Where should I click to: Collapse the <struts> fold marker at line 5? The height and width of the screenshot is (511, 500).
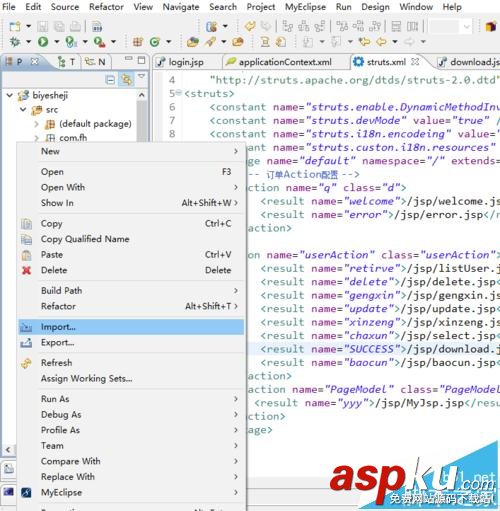(x=179, y=92)
